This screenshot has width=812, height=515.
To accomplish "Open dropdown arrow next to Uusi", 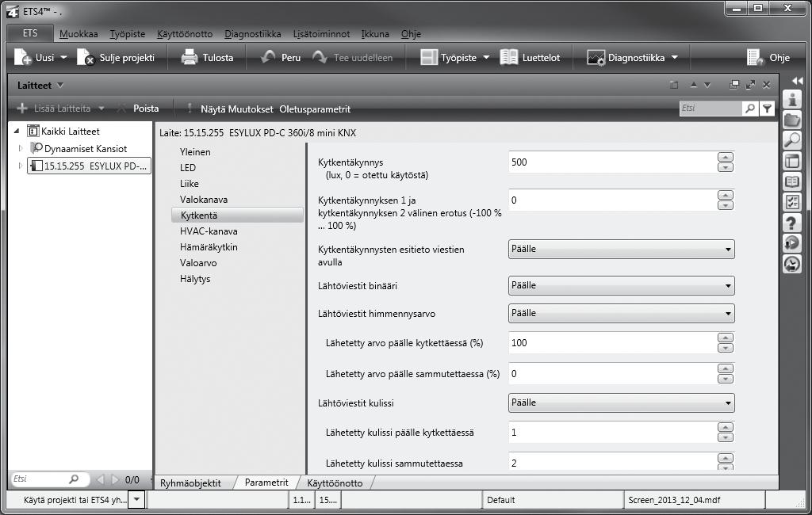I will (x=63, y=58).
